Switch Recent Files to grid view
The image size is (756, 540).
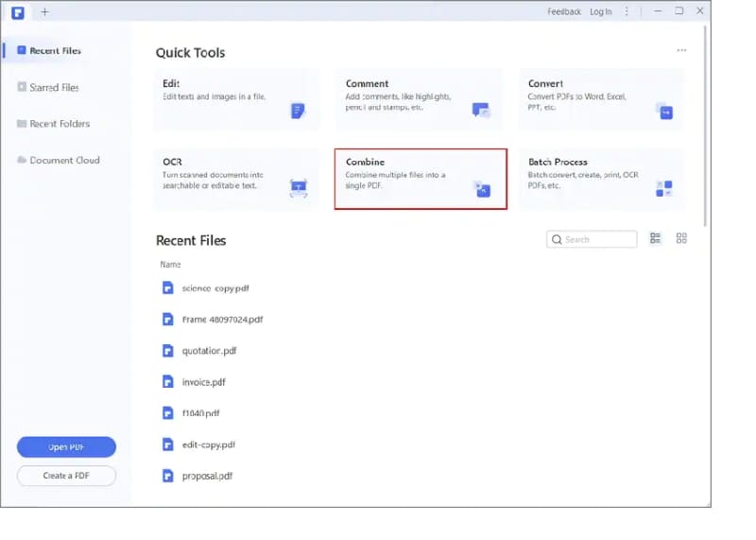click(681, 239)
